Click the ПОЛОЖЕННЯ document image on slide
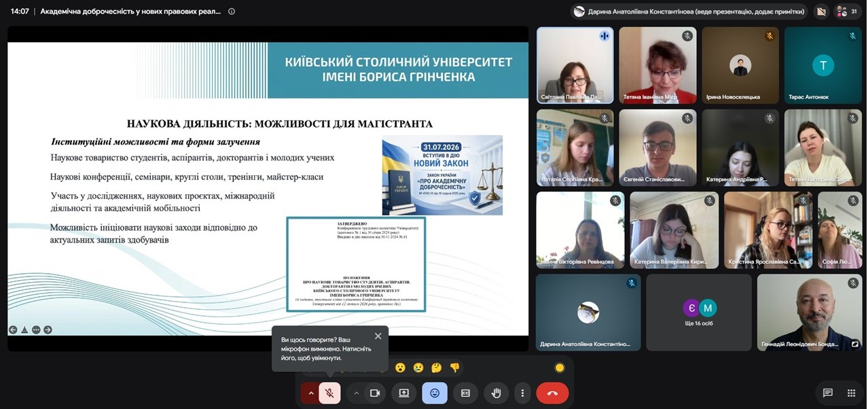The width and height of the screenshot is (868, 409). click(x=356, y=264)
